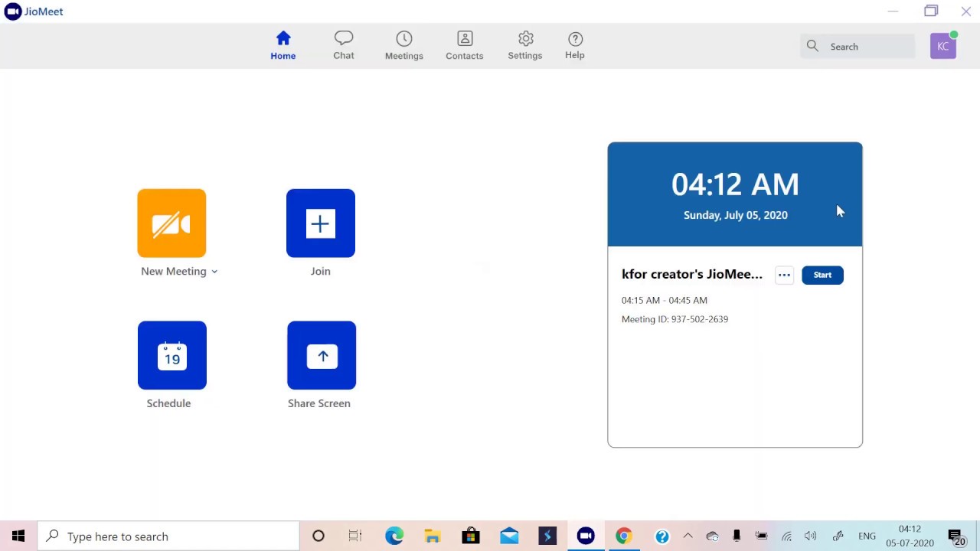Click the magnifier icon in JioMeet search
980x551 pixels.
pos(813,47)
